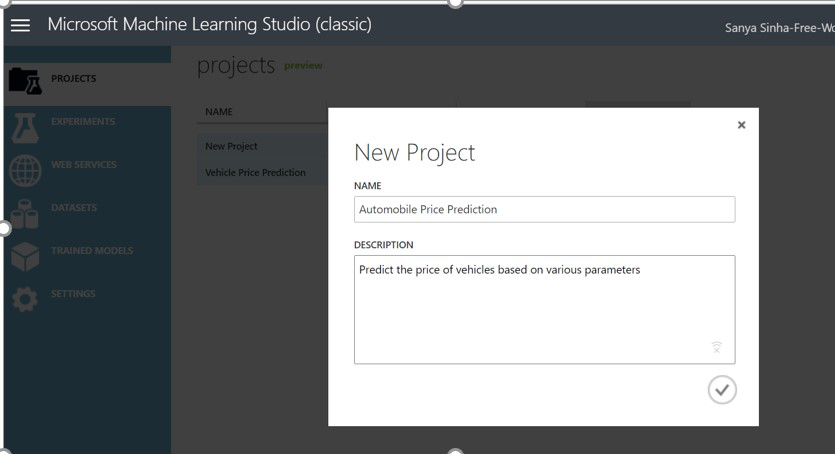Click the project Name input field
This screenshot has height=454, width=835.
544,209
